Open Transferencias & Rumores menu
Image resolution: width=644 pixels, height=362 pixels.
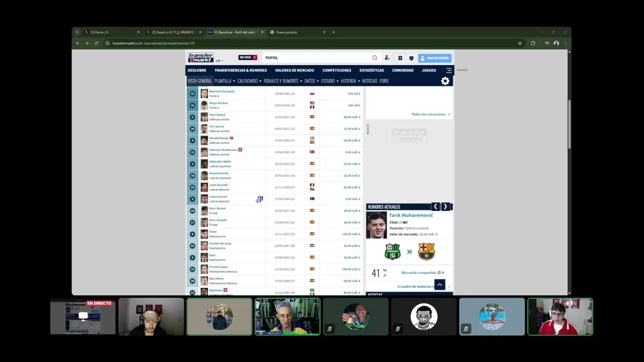coord(240,70)
